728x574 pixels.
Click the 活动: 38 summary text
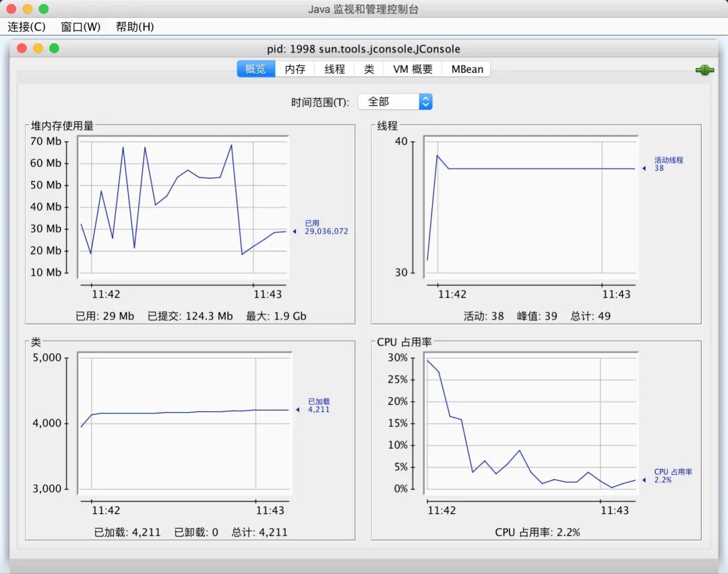click(x=483, y=316)
